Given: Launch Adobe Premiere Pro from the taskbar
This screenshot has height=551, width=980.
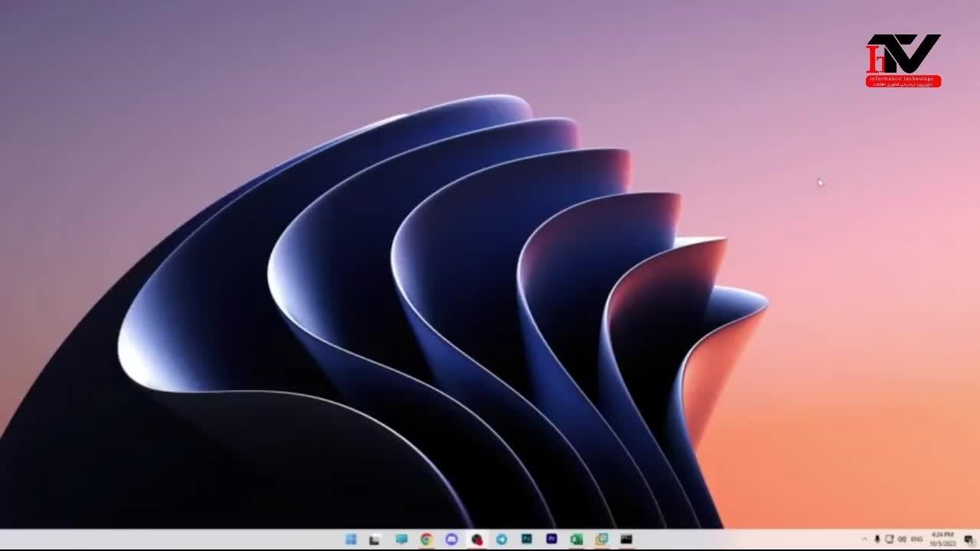Looking at the screenshot, I should 551,540.
